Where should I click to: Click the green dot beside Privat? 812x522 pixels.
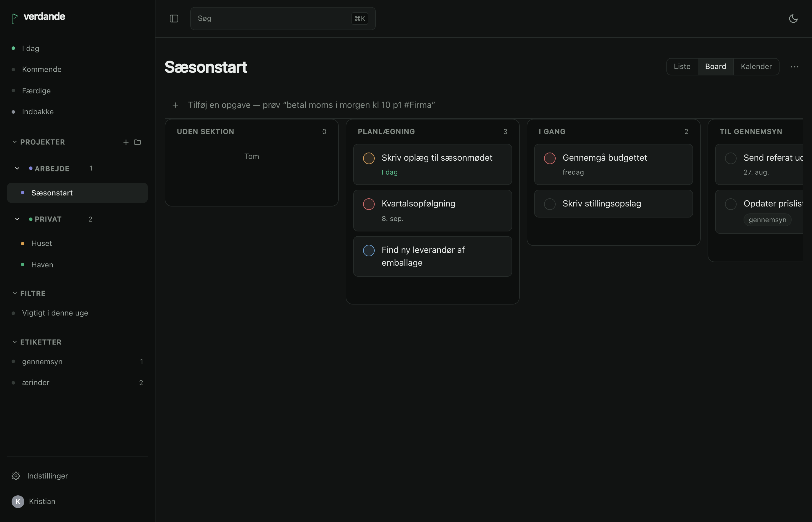pyautogui.click(x=30, y=219)
